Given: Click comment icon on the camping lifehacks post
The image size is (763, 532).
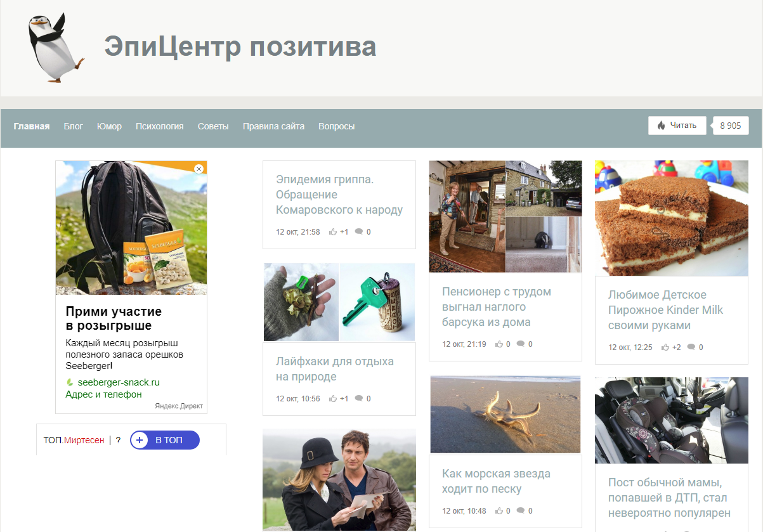Looking at the screenshot, I should click(x=359, y=399).
